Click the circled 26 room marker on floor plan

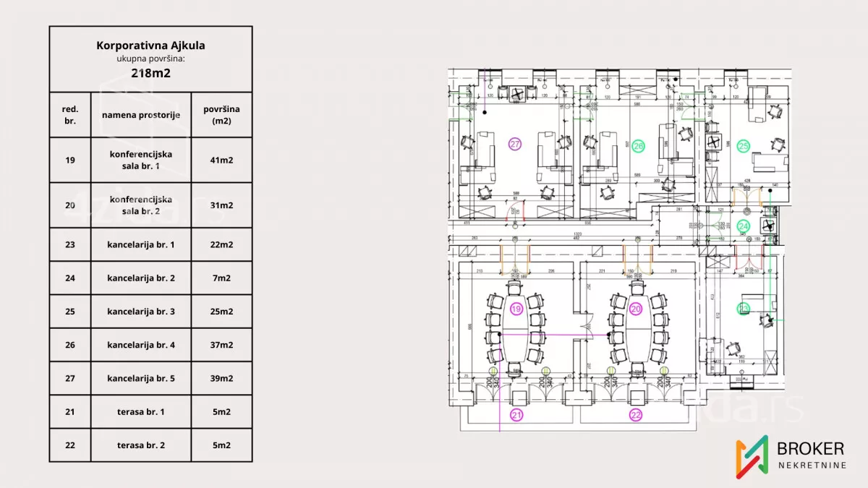coord(639,147)
